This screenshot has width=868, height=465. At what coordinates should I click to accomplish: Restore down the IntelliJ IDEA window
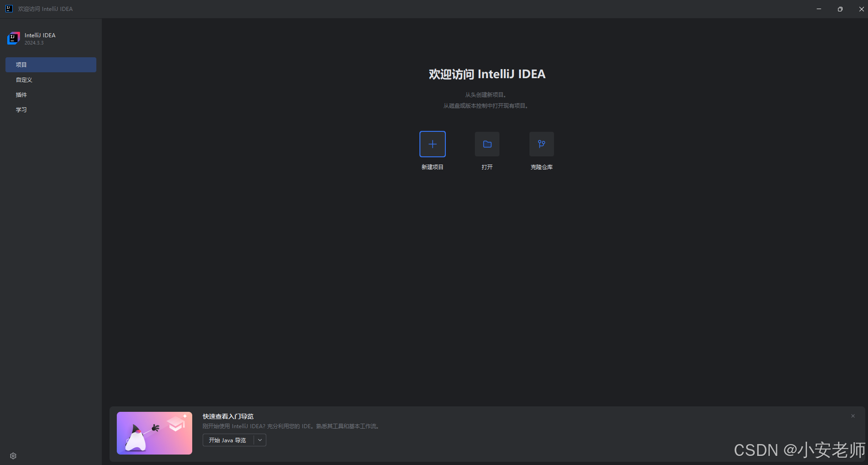click(840, 9)
